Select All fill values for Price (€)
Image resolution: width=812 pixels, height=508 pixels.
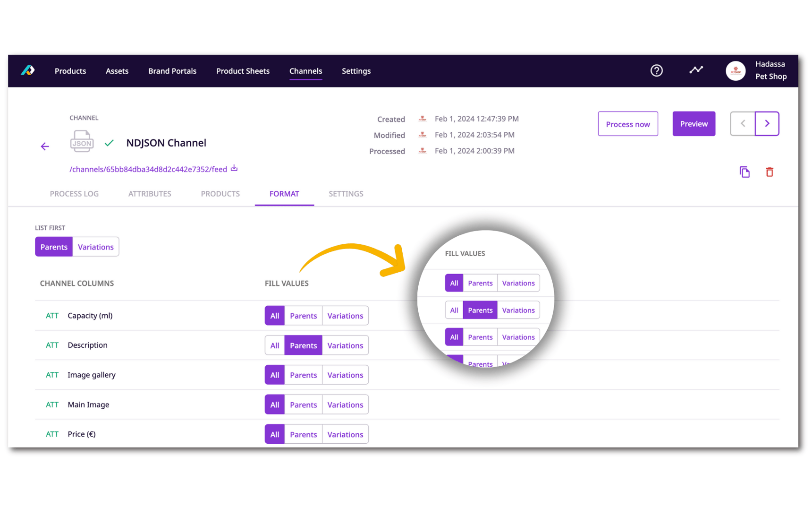pos(274,434)
